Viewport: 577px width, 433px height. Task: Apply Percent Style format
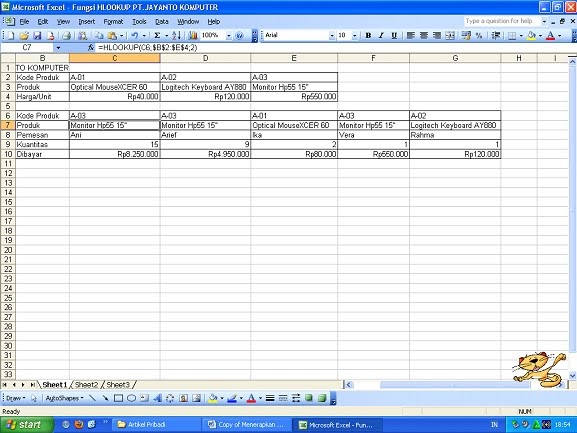[x=479, y=36]
